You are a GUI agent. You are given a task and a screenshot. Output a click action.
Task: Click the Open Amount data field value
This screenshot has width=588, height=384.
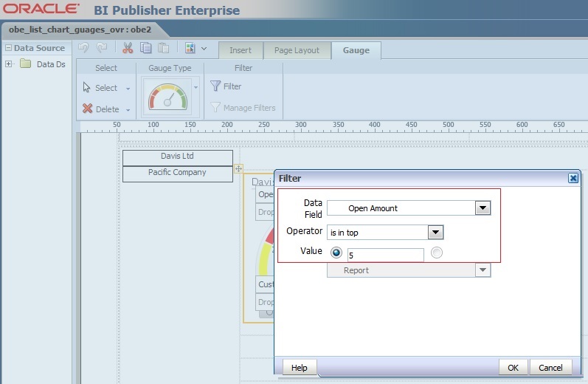373,208
